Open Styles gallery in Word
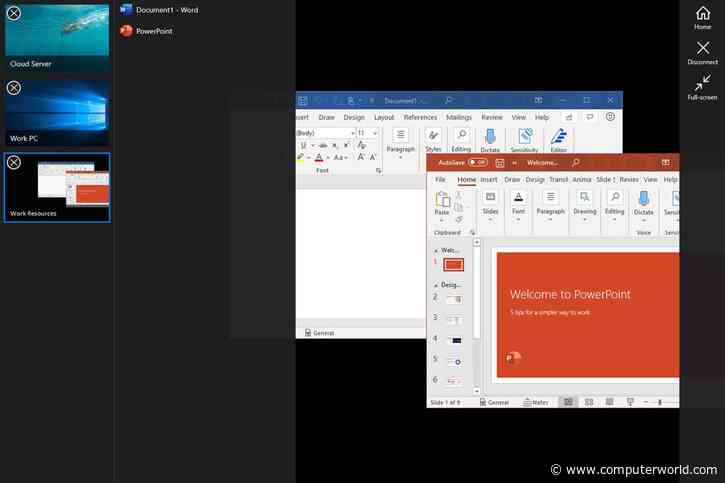 coord(433,141)
